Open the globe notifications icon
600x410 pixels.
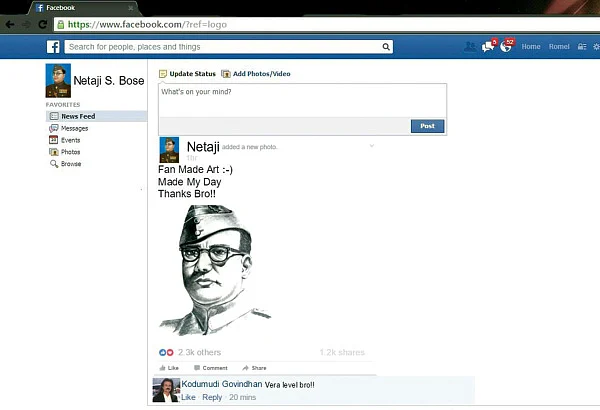506,46
